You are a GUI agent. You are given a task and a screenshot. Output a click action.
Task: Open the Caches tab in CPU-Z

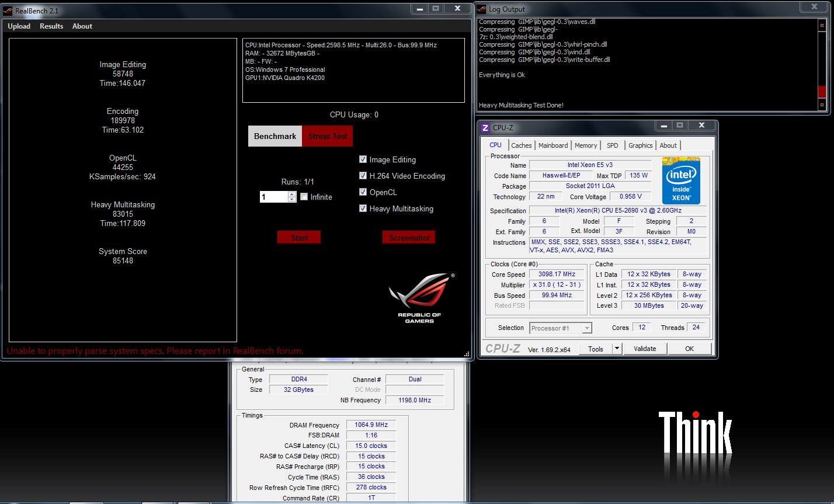click(522, 145)
